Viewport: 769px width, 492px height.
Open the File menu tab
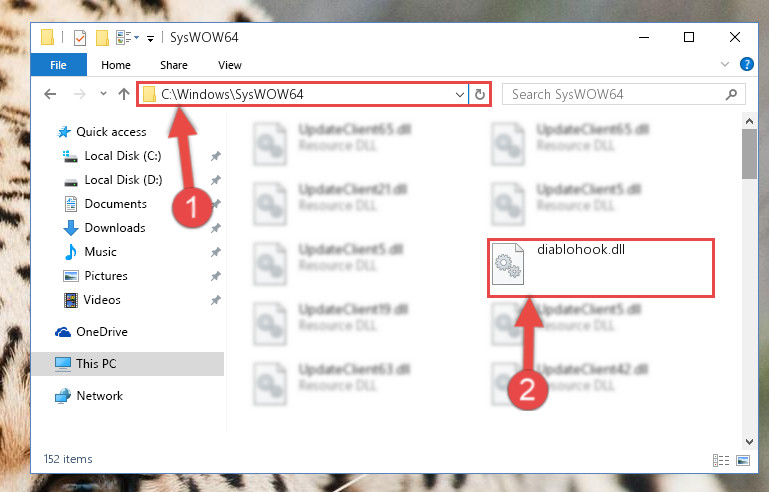click(58, 65)
